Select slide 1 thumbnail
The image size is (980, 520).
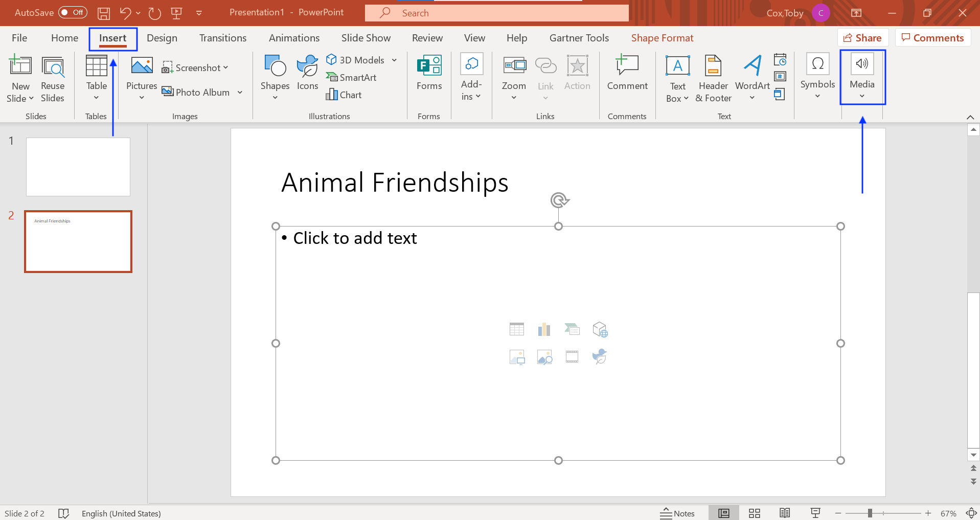click(x=78, y=167)
